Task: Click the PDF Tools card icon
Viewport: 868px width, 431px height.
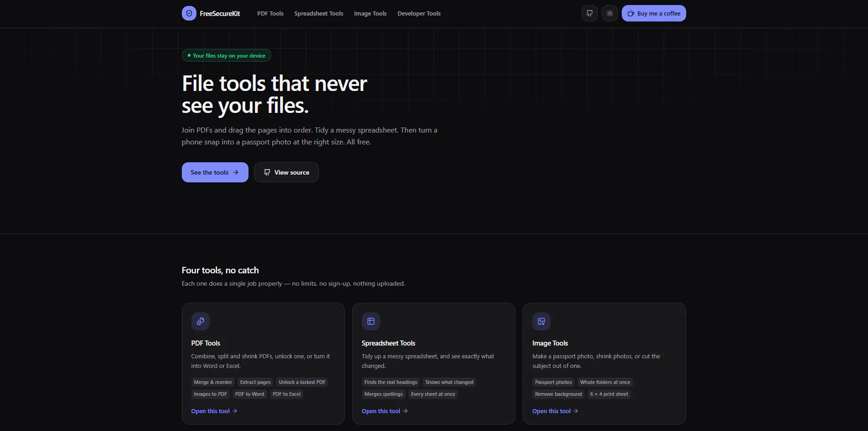Action: 201,321
